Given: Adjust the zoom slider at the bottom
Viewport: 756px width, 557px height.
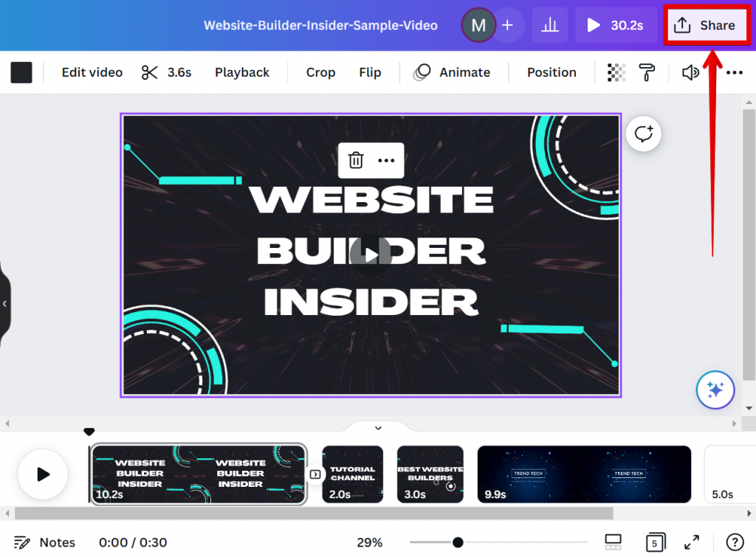Looking at the screenshot, I should click(458, 541).
